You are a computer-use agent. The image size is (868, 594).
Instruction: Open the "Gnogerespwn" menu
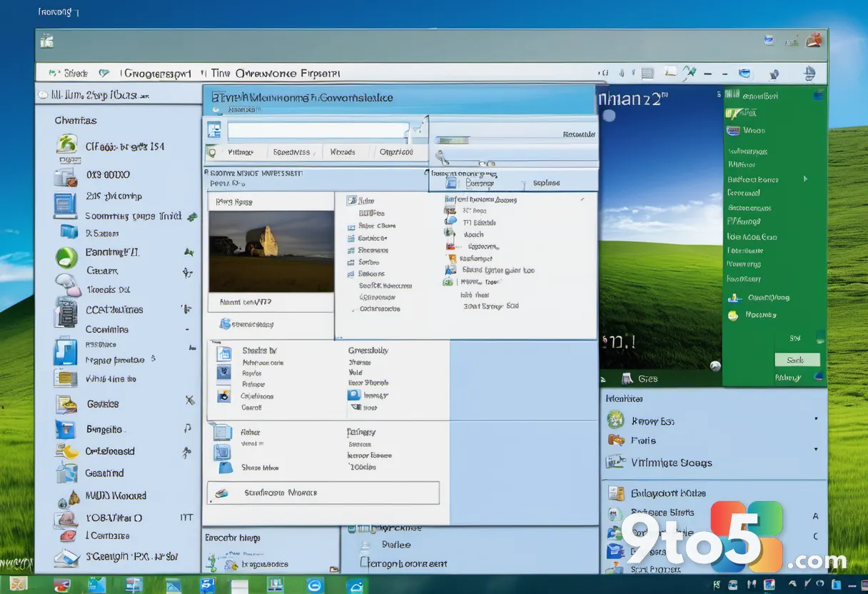(x=157, y=73)
